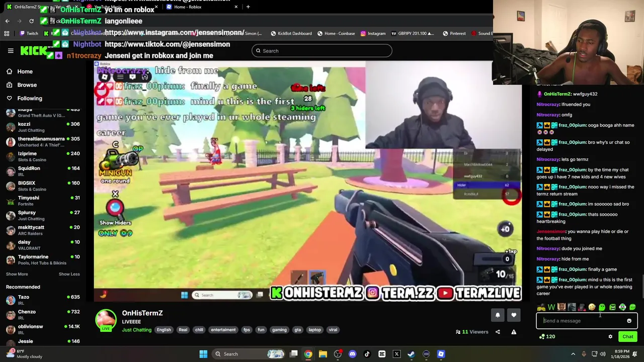
Task: Open the chat settings gear icon
Action: (x=610, y=337)
